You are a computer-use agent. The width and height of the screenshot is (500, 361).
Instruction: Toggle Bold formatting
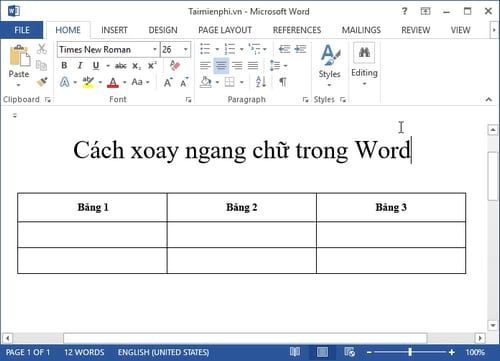[64, 65]
